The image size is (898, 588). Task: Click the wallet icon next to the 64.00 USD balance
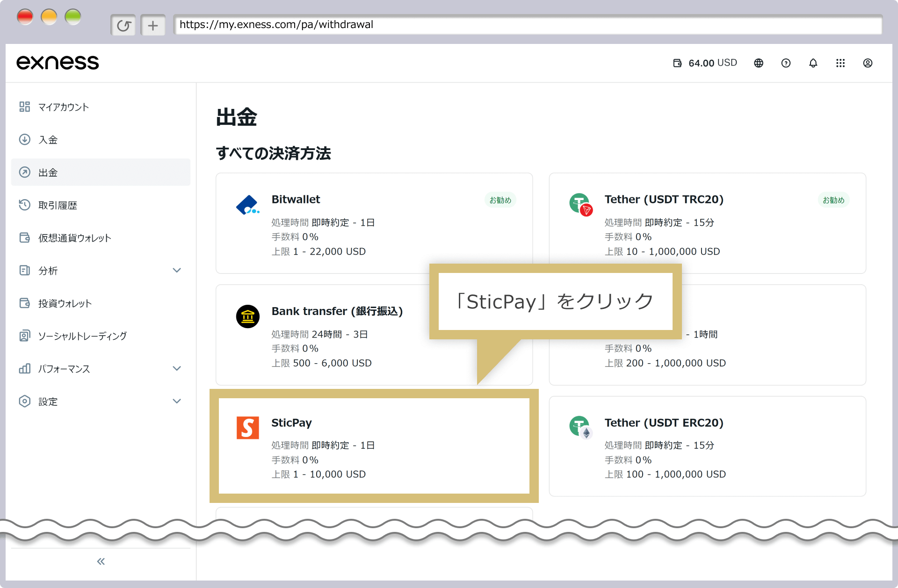tap(677, 63)
